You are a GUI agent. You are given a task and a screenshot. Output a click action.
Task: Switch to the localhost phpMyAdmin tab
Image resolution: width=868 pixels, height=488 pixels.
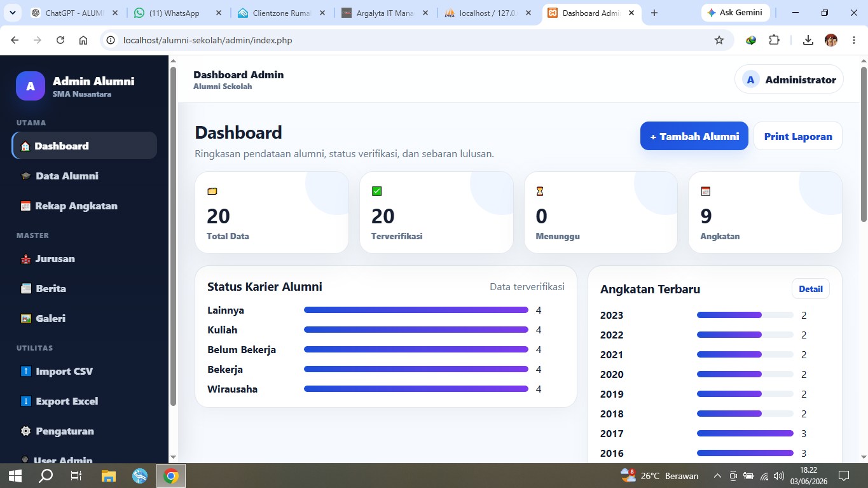(489, 13)
